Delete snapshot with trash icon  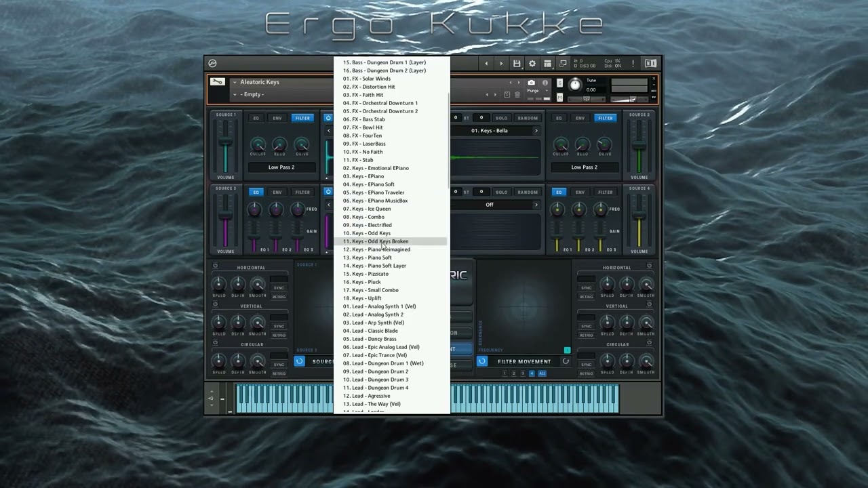point(517,94)
